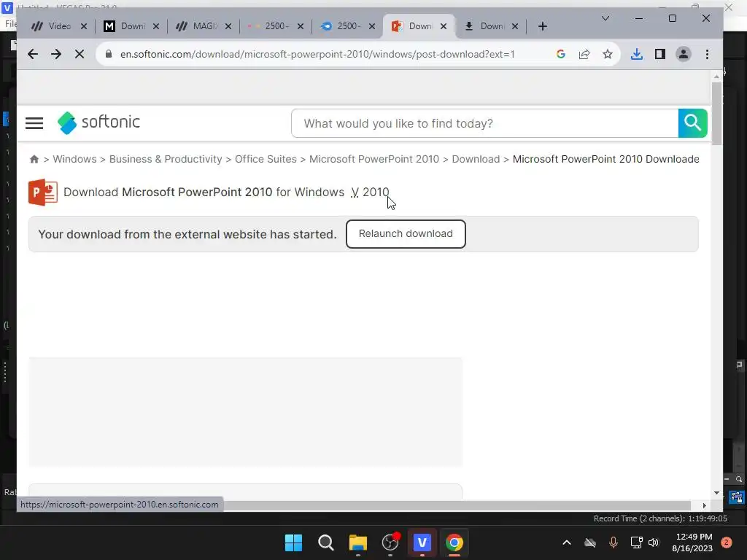Show hidden system tray icons

[566, 542]
